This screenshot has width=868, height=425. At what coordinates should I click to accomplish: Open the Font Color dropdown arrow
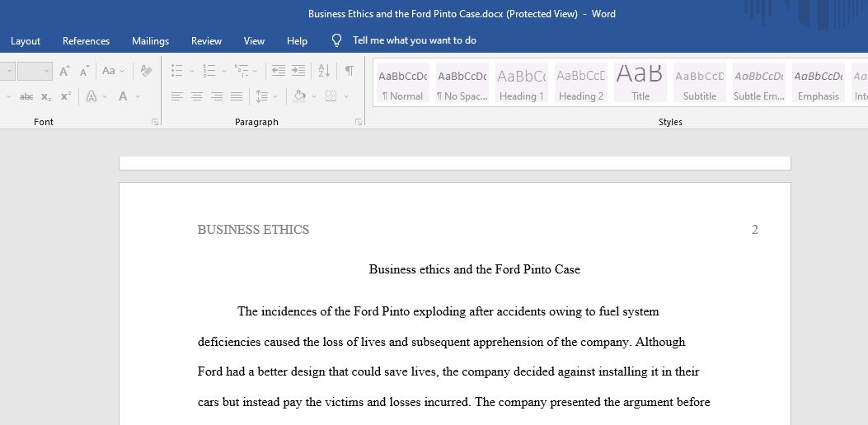[138, 97]
